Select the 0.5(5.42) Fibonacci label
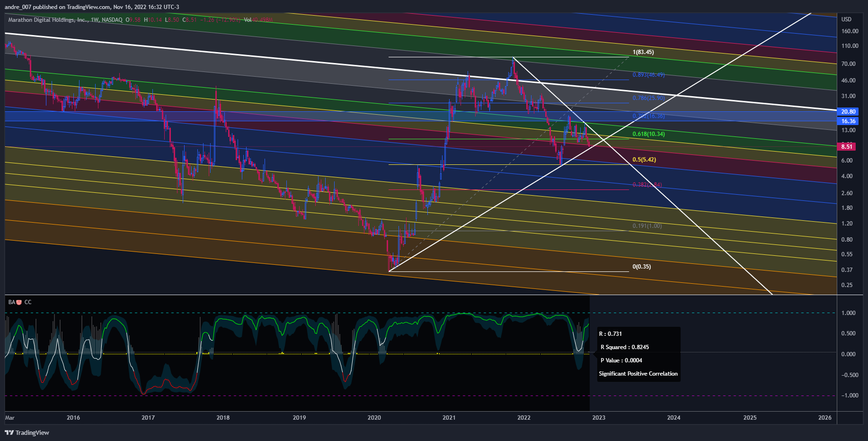This screenshot has width=868, height=441. pos(644,160)
